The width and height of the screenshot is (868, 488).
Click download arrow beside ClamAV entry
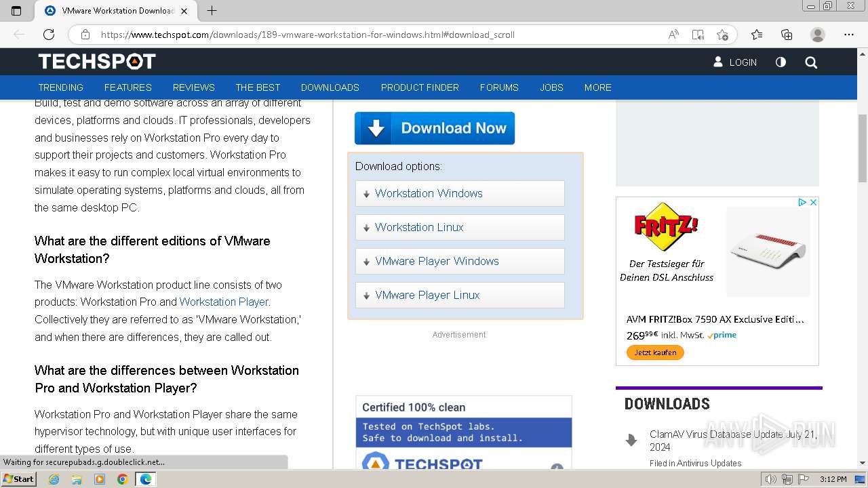coord(631,441)
